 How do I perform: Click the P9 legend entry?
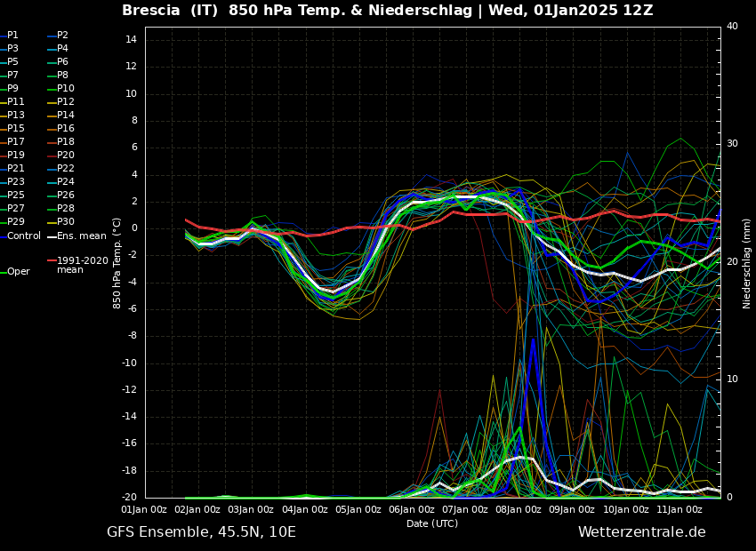9,89
